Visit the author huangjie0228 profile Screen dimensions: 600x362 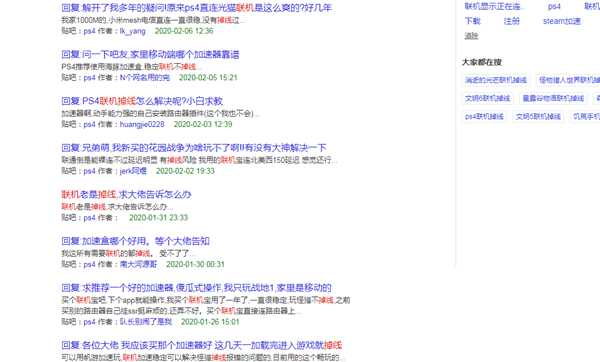(x=142, y=124)
